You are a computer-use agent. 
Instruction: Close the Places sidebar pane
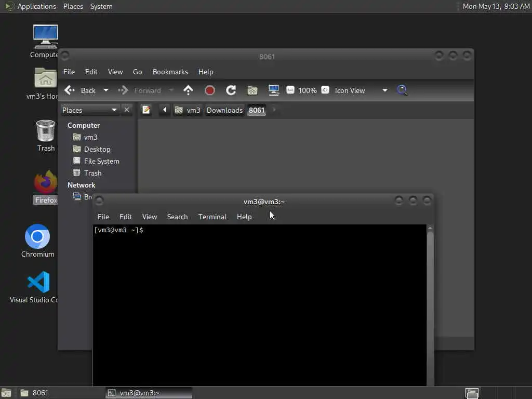(127, 110)
